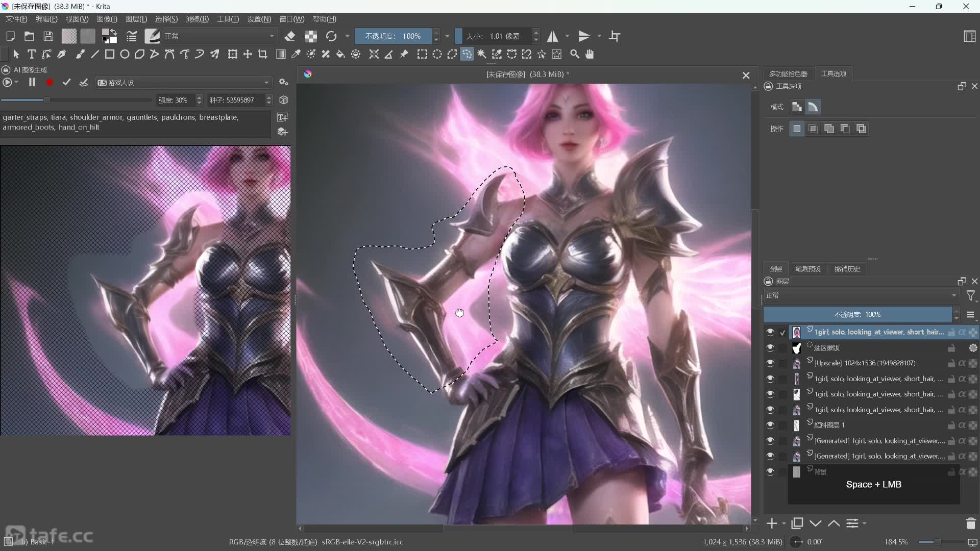Select the Pan hand tool
The height and width of the screenshot is (551, 980).
click(590, 54)
